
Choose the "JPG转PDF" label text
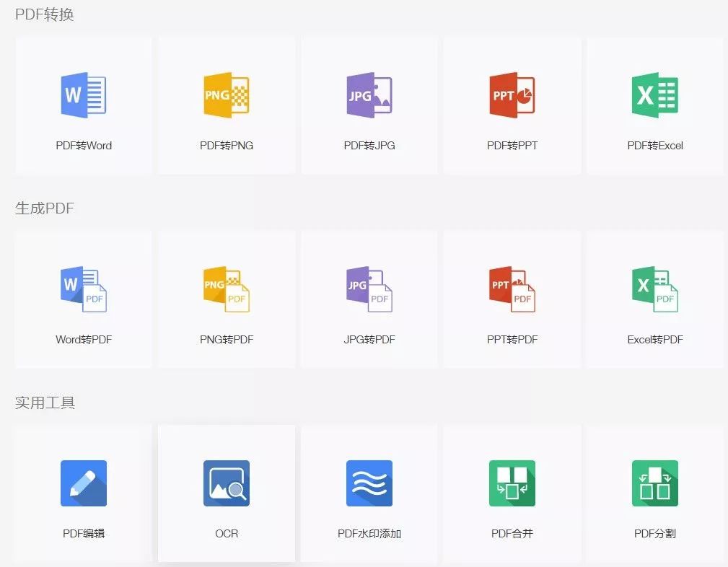(x=369, y=340)
